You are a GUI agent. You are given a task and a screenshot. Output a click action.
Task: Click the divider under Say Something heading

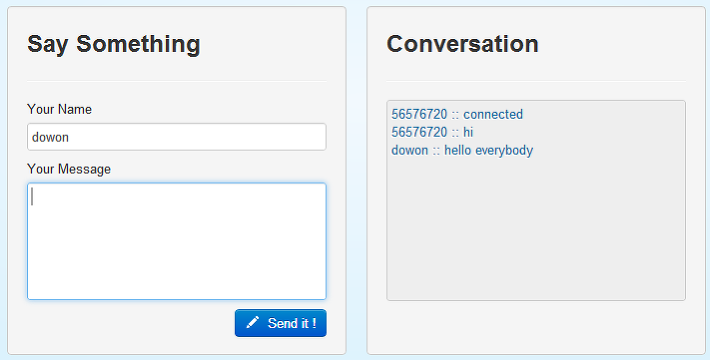pos(177,81)
